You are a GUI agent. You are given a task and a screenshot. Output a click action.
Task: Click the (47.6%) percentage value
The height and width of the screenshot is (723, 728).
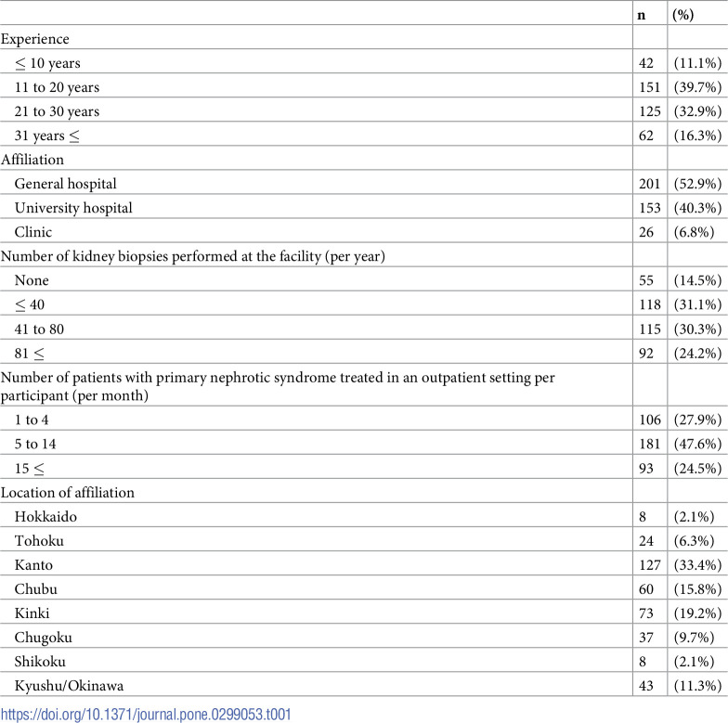[x=698, y=444]
